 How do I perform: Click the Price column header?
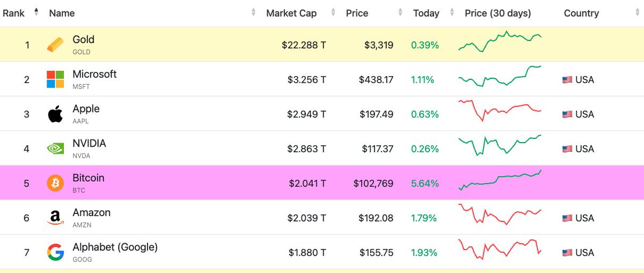[357, 13]
